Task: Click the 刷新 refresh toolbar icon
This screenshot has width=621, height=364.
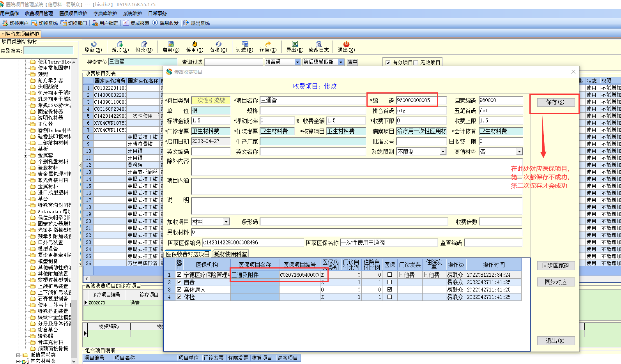Action: [94, 44]
